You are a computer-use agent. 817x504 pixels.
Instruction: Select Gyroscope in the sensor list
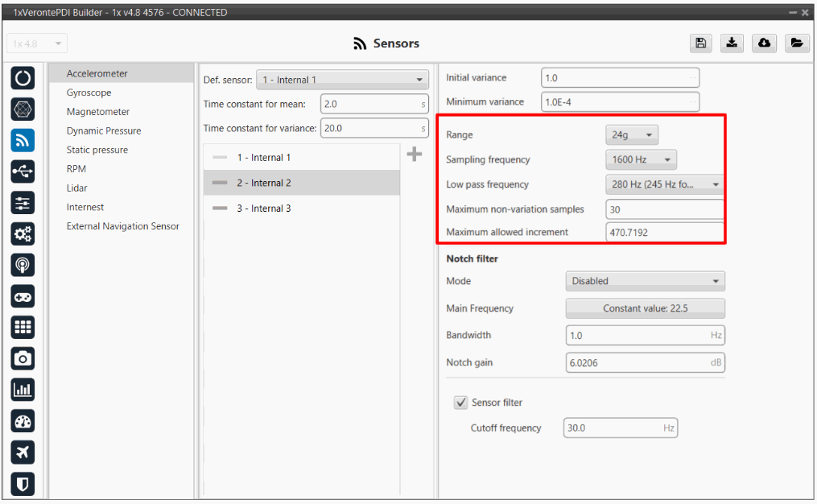[89, 93]
